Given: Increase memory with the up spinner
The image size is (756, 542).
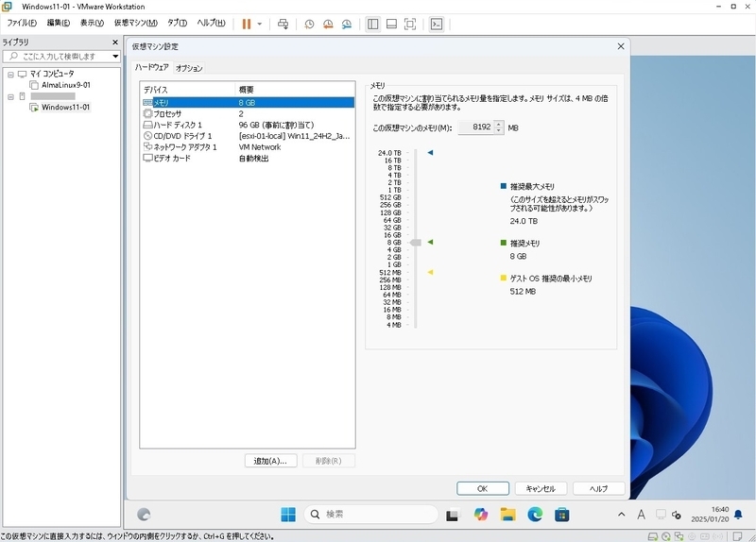Looking at the screenshot, I should (x=499, y=124).
